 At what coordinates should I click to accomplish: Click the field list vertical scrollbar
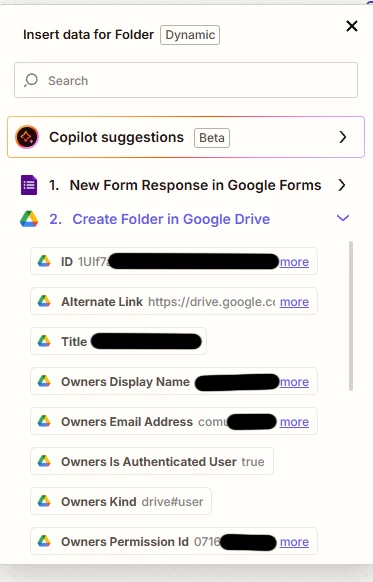[351, 316]
